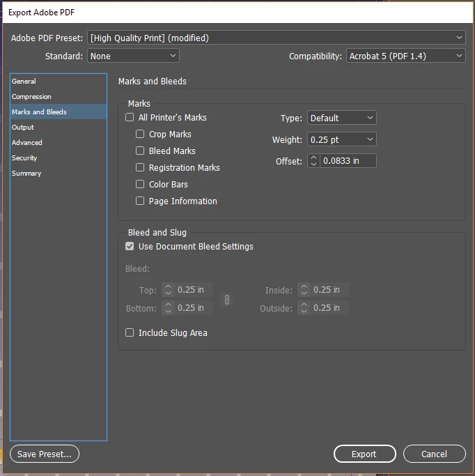
Task: Open the marks Type dropdown
Action: pyautogui.click(x=342, y=118)
